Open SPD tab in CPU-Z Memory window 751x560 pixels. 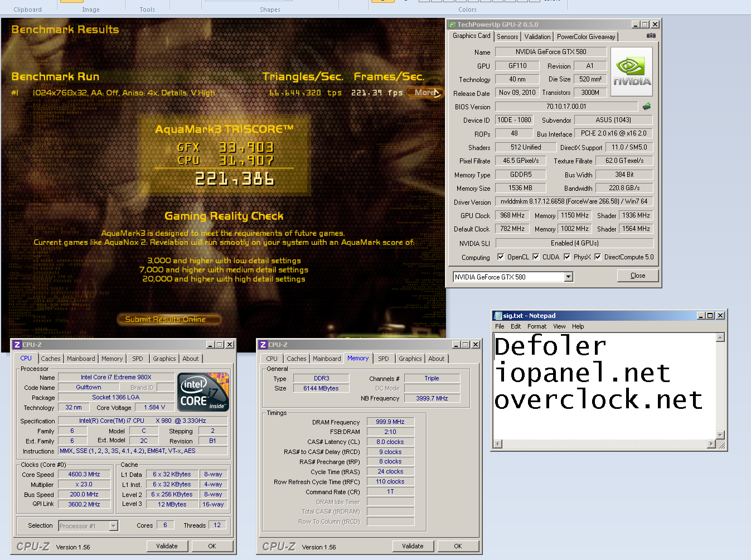pos(384,359)
